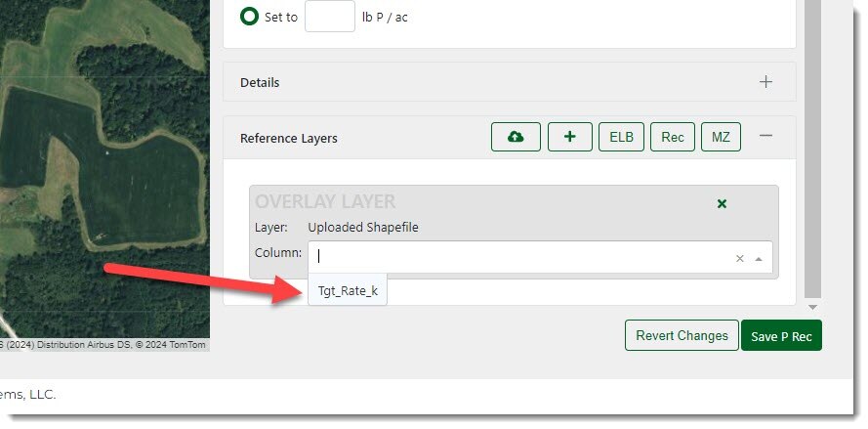
Task: Click the plus add reference layer button
Action: [569, 137]
